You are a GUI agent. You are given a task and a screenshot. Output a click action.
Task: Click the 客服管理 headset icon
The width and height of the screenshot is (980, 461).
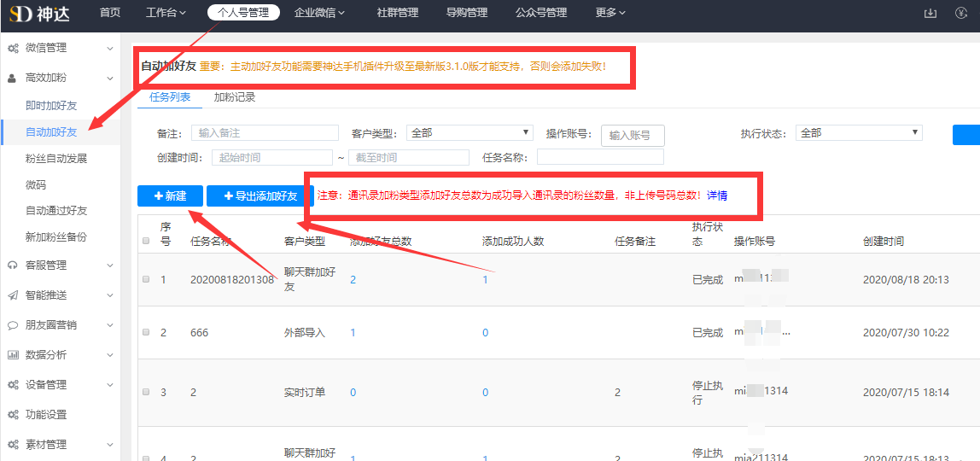coord(13,266)
